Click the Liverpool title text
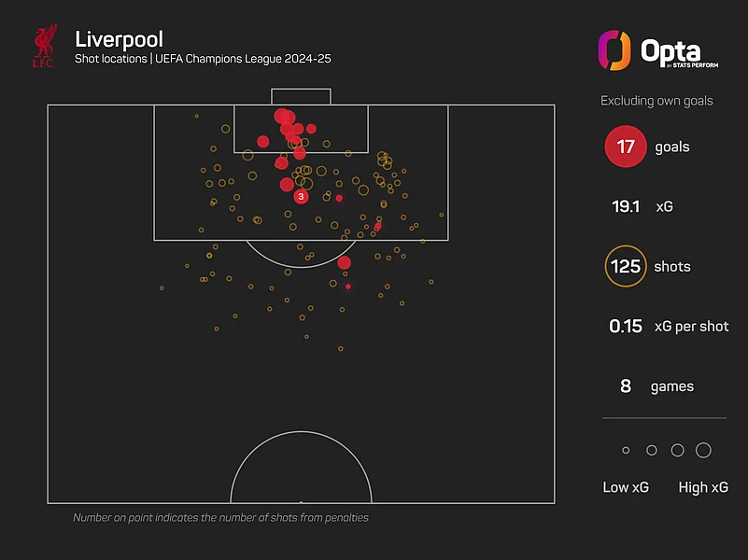748x560 pixels. [119, 39]
